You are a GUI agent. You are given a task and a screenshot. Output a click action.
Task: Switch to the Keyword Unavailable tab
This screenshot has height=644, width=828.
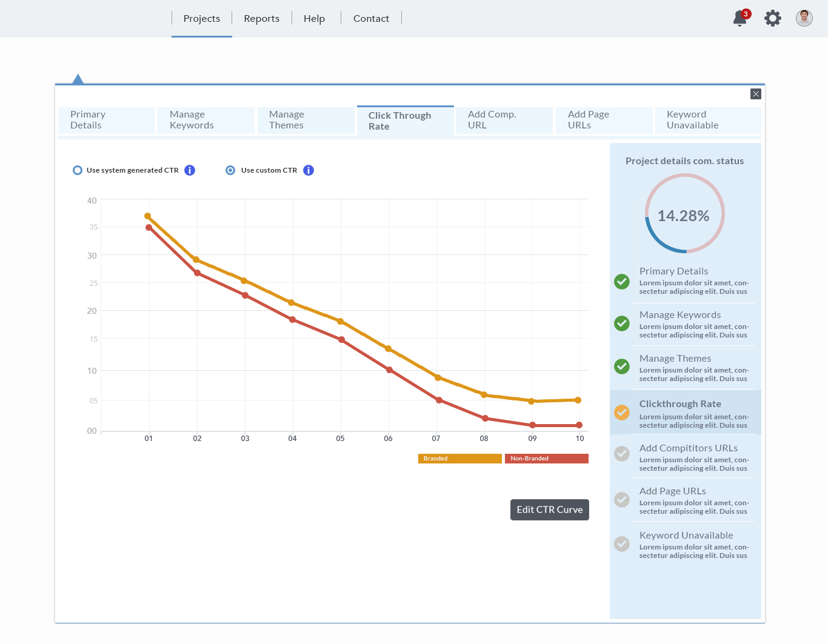click(708, 120)
